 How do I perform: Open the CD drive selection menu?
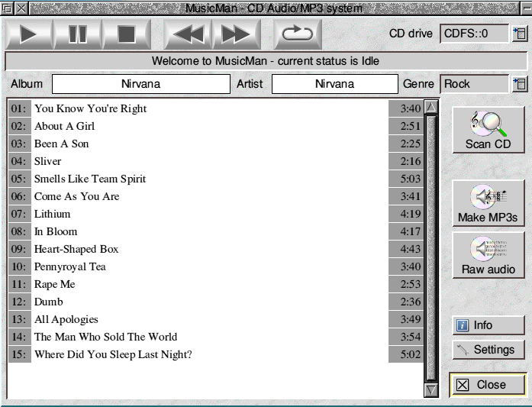coord(520,34)
